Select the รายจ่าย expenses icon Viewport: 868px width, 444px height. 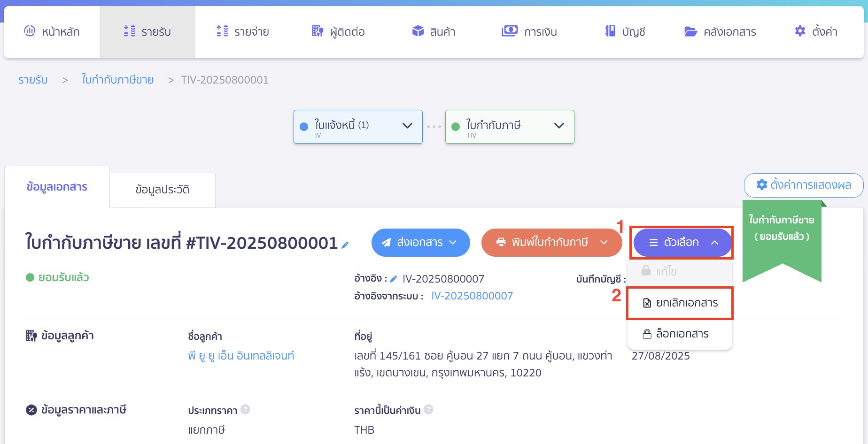point(221,31)
